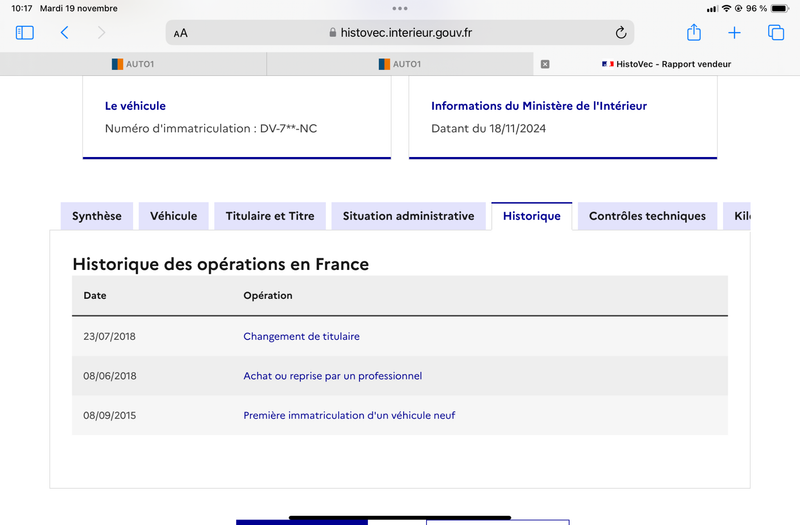Click the histovec.interieur.gouv.fr address field
This screenshot has width=800, height=525.
(400, 33)
